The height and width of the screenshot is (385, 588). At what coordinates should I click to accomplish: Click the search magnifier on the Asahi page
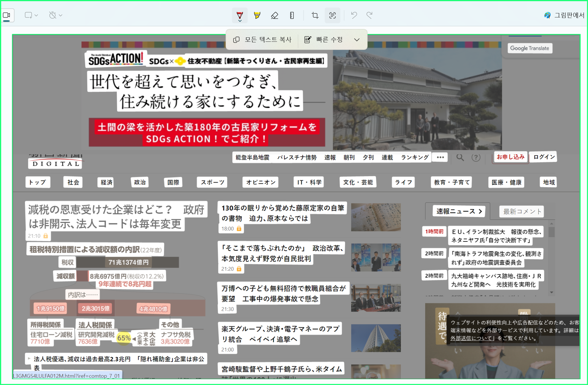[x=460, y=157]
